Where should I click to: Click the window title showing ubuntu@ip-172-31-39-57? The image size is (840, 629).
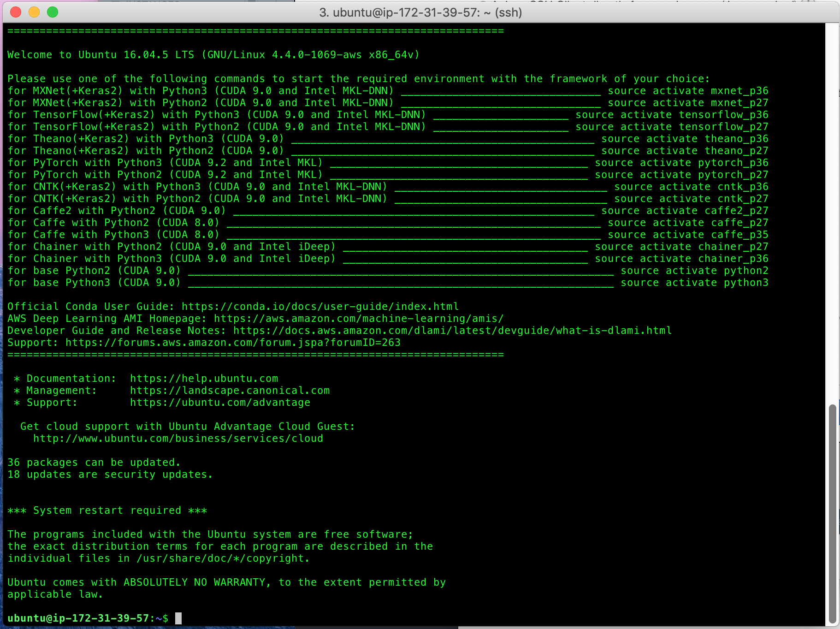tap(420, 12)
